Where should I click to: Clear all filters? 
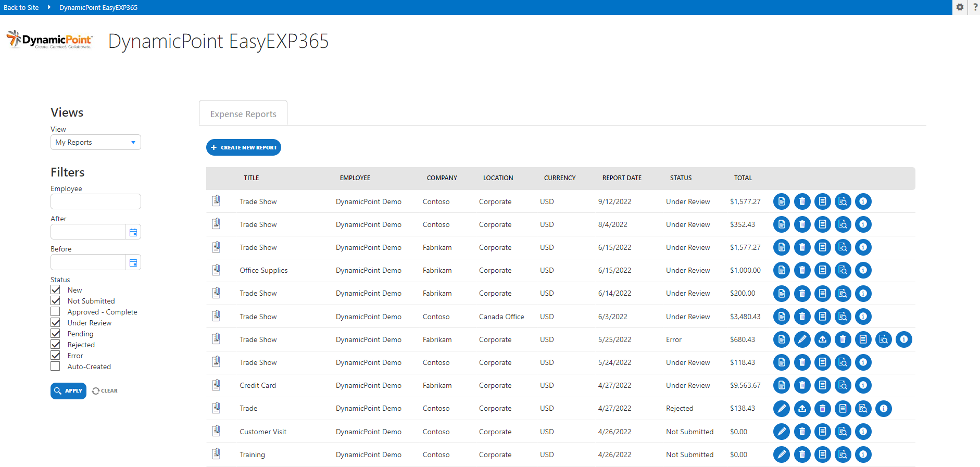pyautogui.click(x=105, y=391)
